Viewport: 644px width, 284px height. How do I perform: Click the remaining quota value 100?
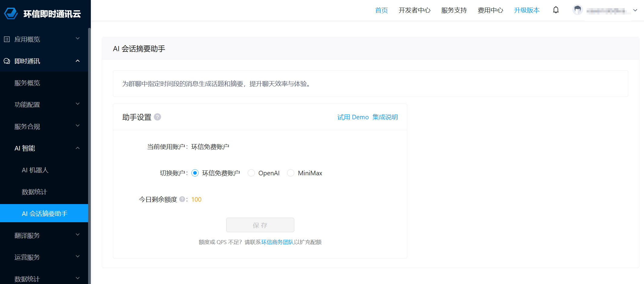point(196,200)
